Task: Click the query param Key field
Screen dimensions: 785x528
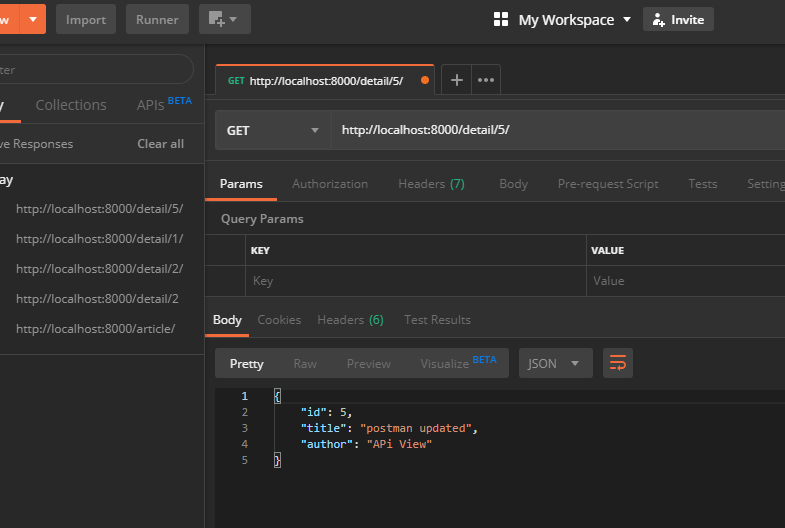Action: coord(416,281)
